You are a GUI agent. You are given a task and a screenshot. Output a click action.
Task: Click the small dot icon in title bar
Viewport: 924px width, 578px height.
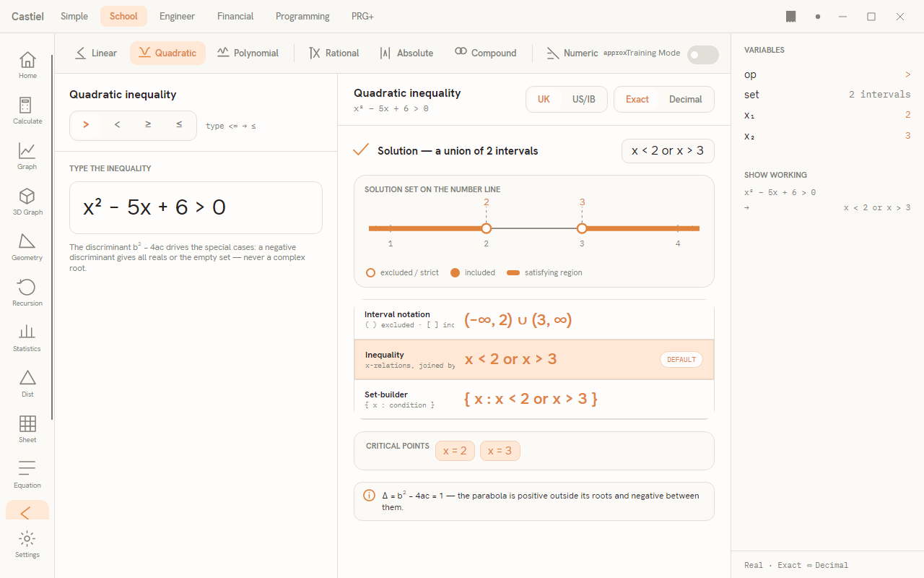coord(818,17)
